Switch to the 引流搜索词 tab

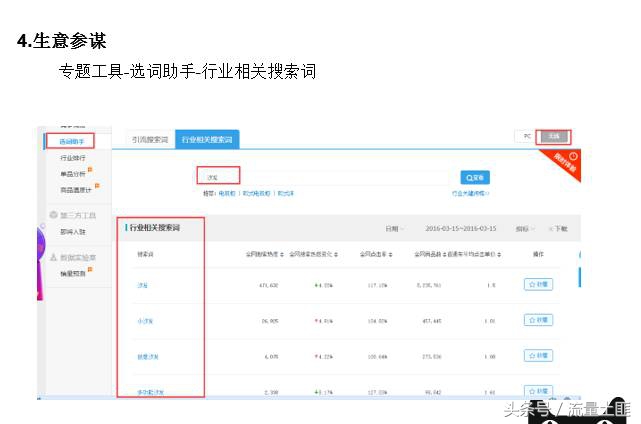150,140
